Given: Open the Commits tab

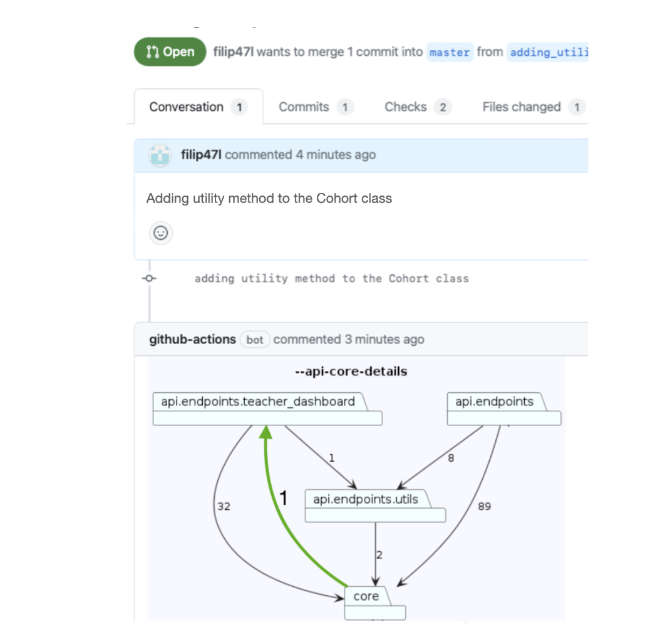Looking at the screenshot, I should pos(316,107).
